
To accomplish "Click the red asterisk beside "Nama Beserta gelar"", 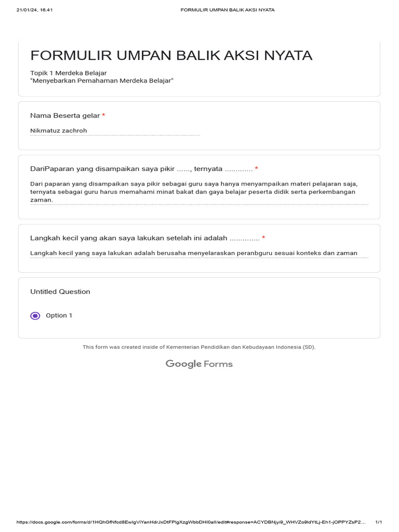I will (x=103, y=115).
